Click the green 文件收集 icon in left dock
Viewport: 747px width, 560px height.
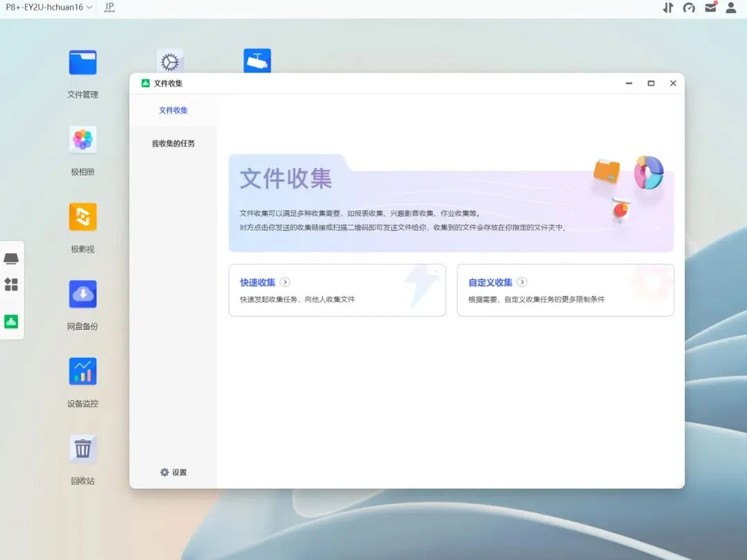(x=11, y=321)
